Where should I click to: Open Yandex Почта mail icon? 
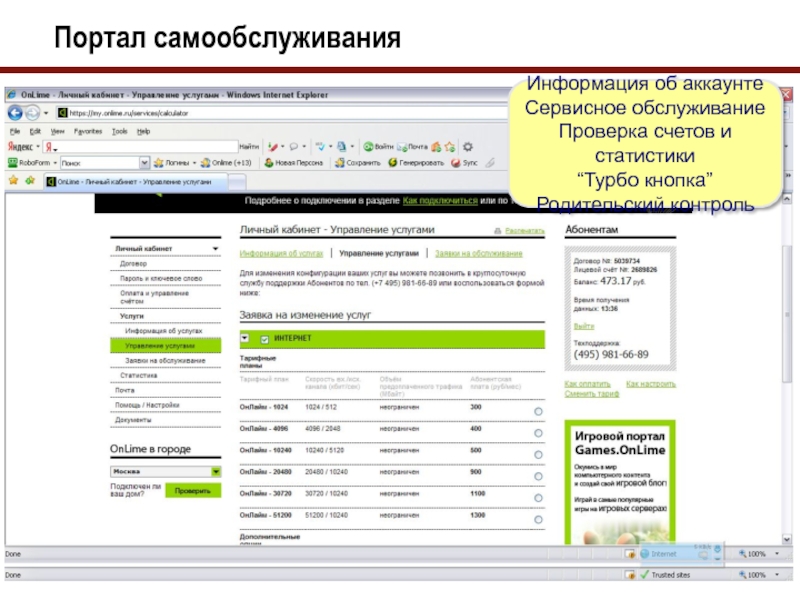point(412,147)
